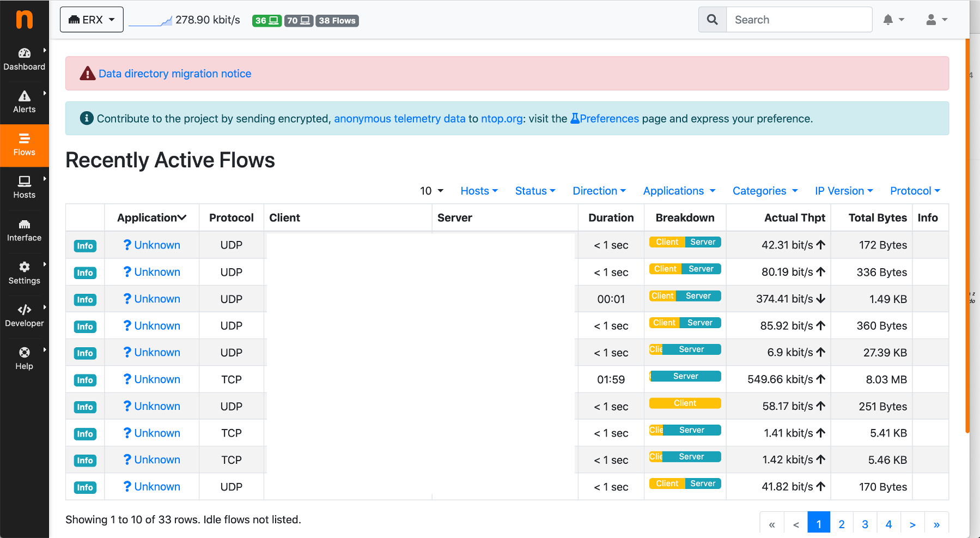The height and width of the screenshot is (538, 980).
Task: Open Hosts via the monitor icon
Action: (x=24, y=181)
